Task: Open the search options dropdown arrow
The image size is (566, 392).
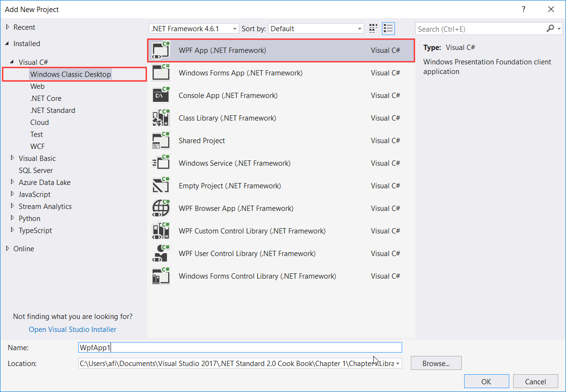Action: click(x=559, y=28)
